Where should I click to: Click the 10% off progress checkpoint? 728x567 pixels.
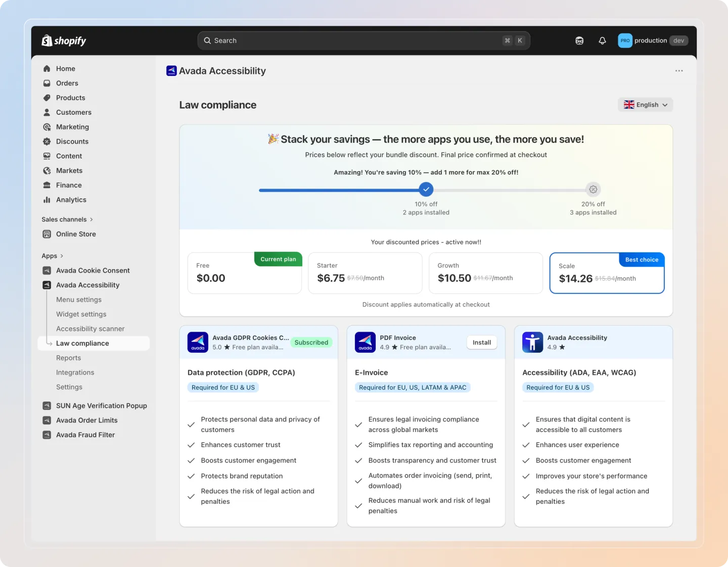pos(426,190)
